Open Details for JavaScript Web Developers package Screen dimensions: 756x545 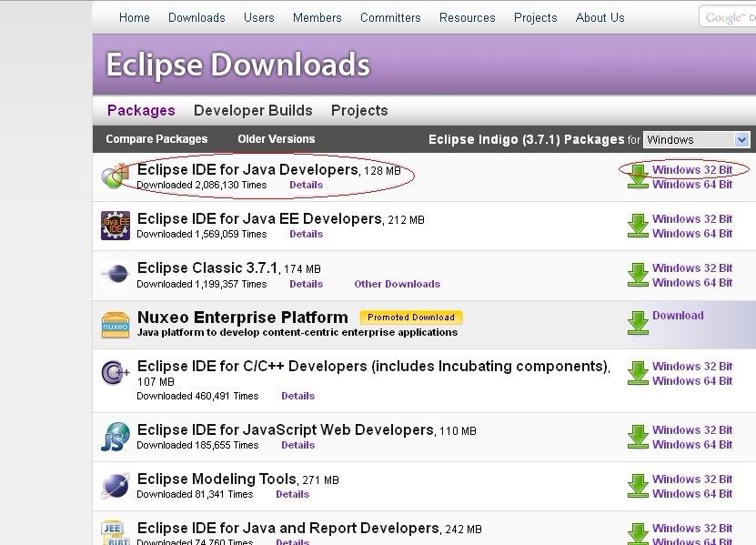click(x=298, y=445)
